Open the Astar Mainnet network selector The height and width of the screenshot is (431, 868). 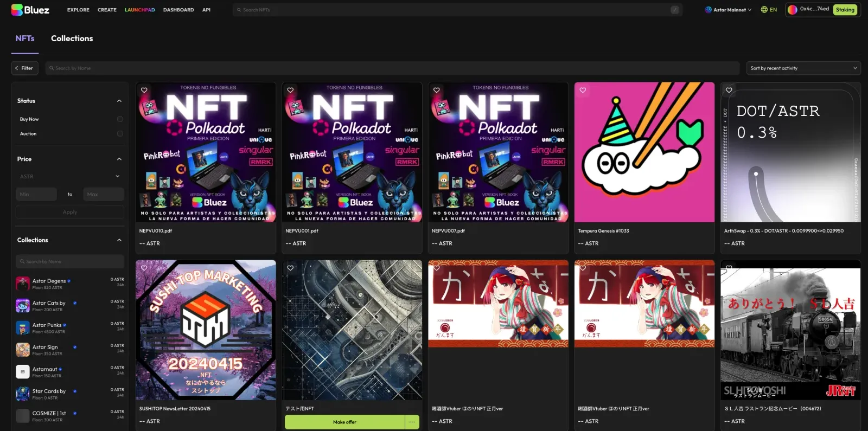click(x=728, y=10)
